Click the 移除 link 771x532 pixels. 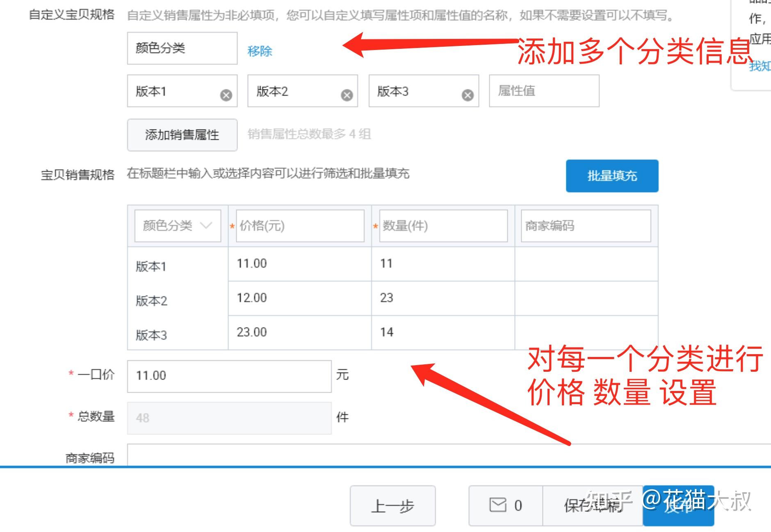(260, 51)
